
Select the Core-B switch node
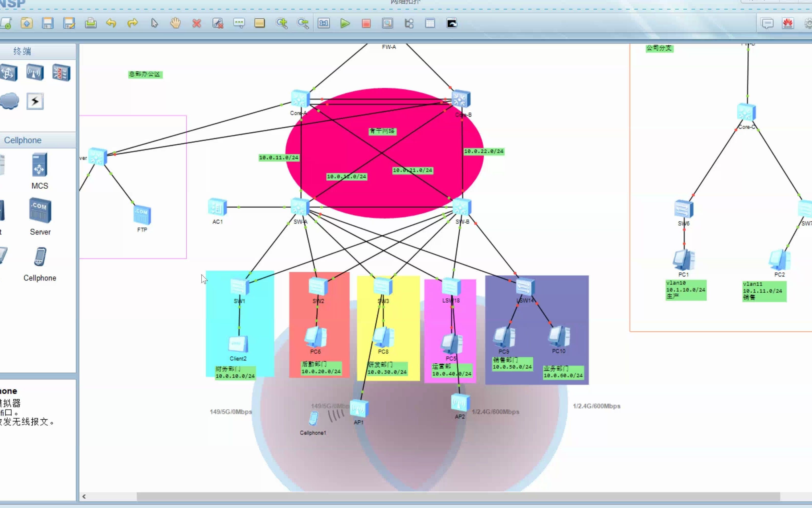[x=461, y=99]
